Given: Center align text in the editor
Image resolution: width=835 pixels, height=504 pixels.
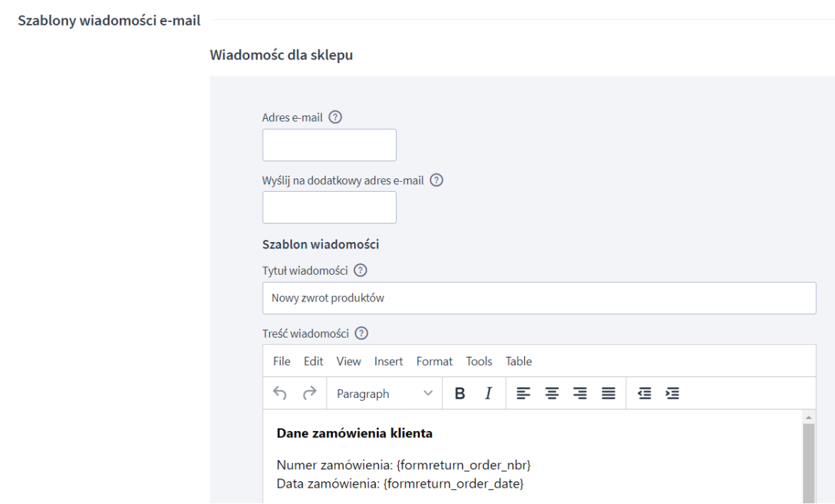Looking at the screenshot, I should point(552,394).
